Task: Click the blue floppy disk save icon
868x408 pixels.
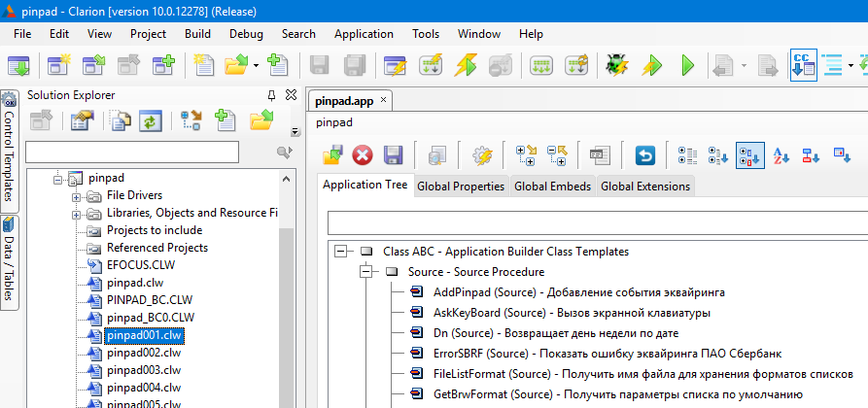Action: [x=394, y=154]
